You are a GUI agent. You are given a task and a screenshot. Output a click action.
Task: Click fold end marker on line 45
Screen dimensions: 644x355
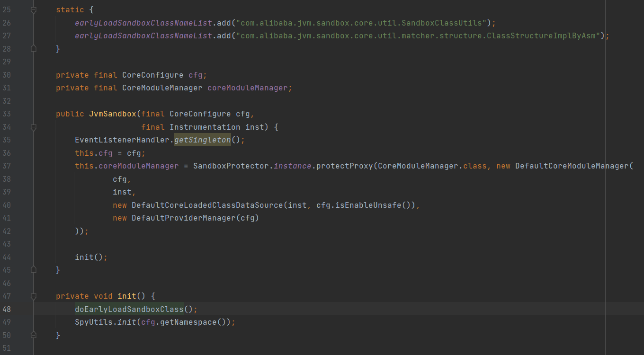click(x=33, y=270)
